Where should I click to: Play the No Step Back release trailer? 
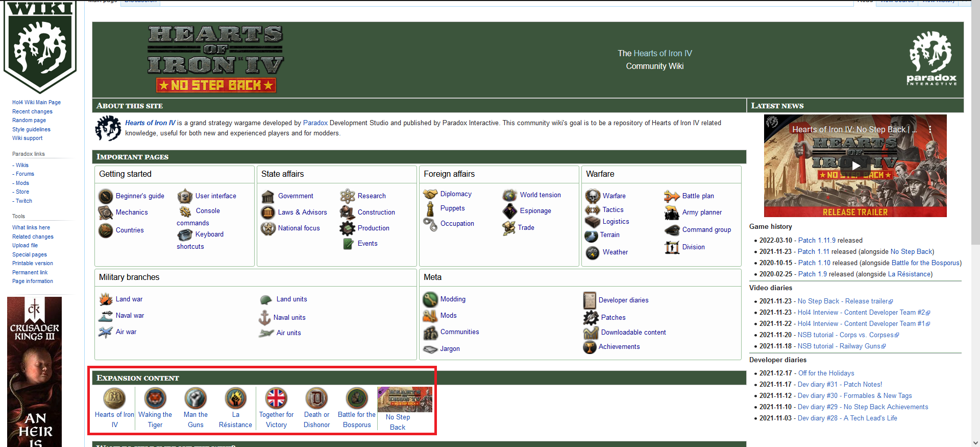pos(855,165)
